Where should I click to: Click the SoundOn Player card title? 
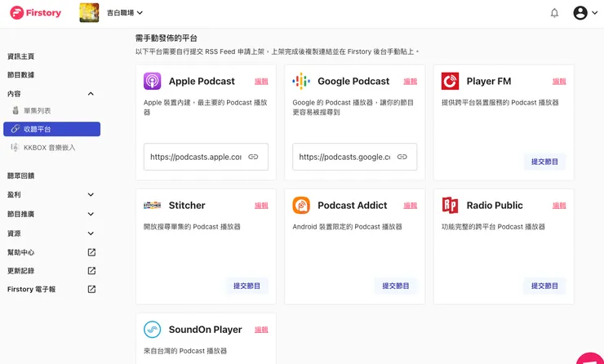coord(206,330)
